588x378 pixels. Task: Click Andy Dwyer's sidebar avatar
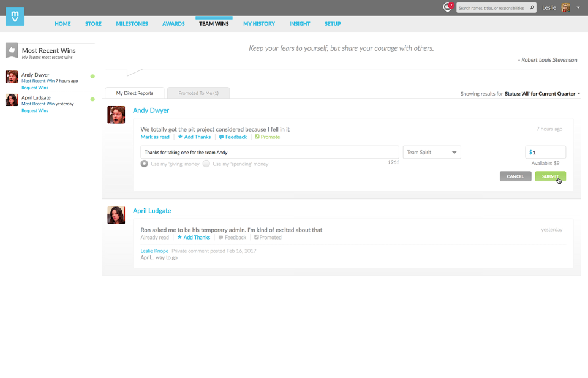pyautogui.click(x=12, y=77)
